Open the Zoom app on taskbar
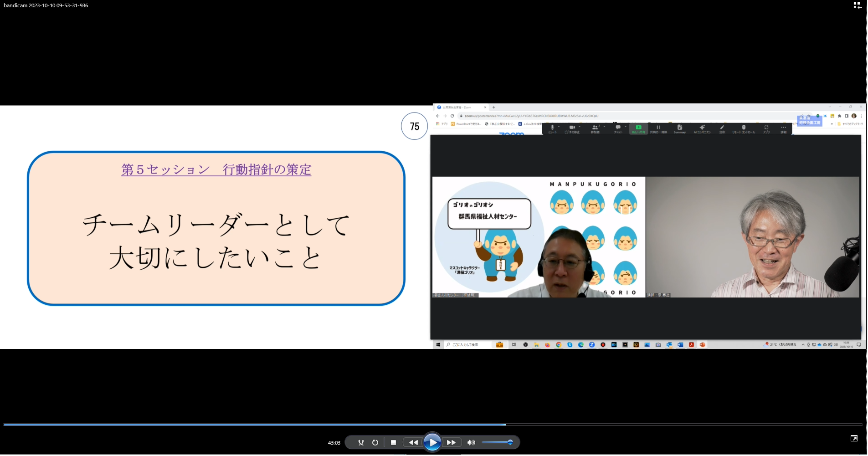This screenshot has height=456, width=868. [x=592, y=345]
